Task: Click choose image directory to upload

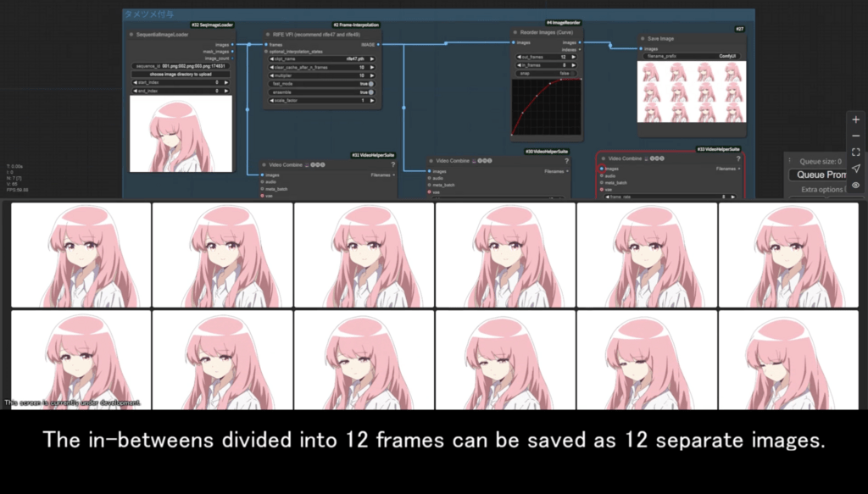Action: pos(181,74)
